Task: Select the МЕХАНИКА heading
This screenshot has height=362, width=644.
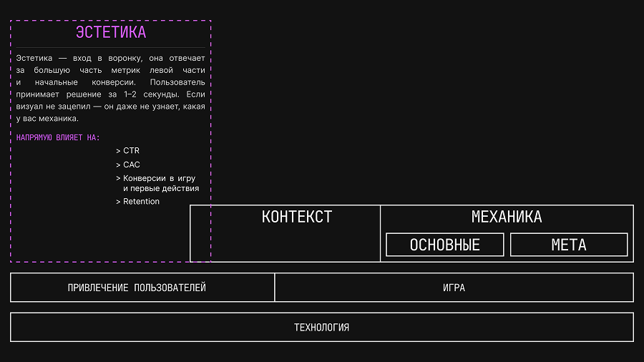Action: tap(507, 217)
